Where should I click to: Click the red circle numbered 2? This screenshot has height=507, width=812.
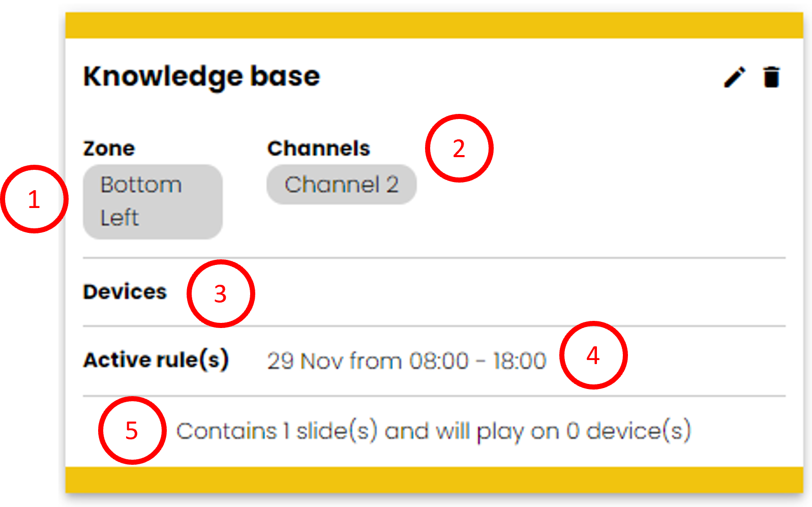click(x=459, y=148)
